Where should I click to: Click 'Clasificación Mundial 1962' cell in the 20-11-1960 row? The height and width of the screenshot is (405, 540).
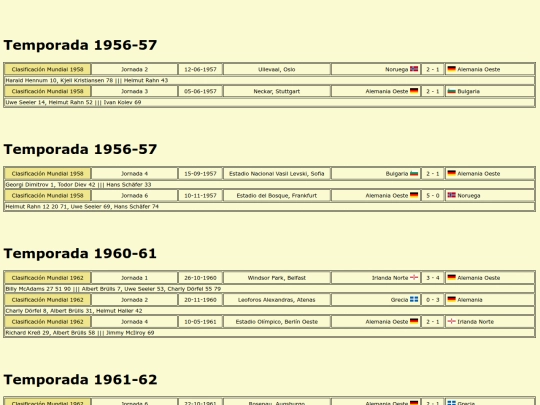[x=48, y=300]
